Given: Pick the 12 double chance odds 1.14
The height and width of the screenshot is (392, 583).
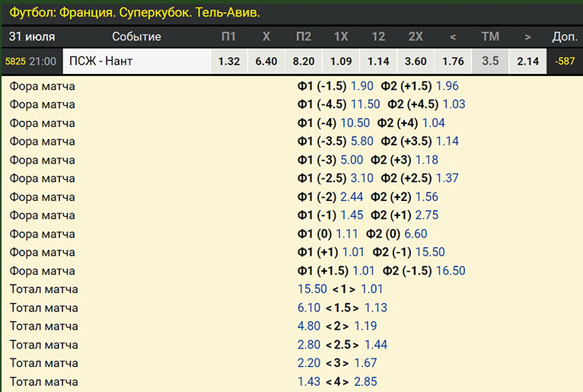Looking at the screenshot, I should [x=378, y=61].
